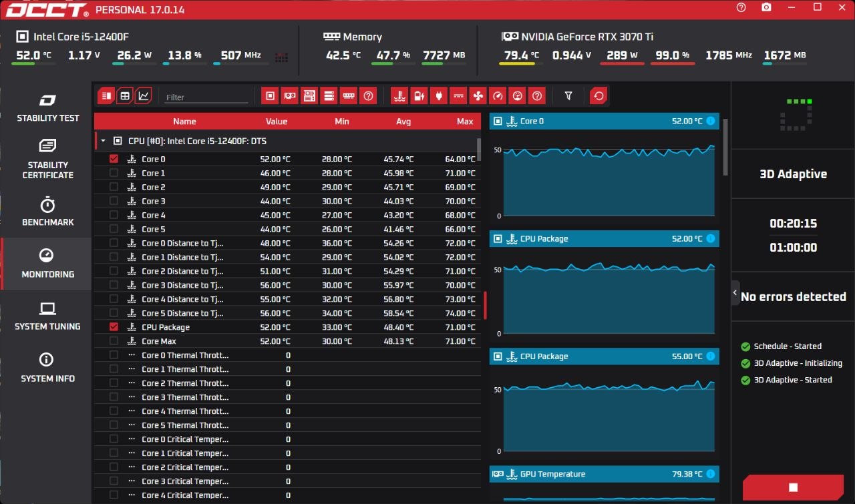Click the blue dot on the 55.00 °C CPU Package graph
The height and width of the screenshot is (504, 855).
[x=710, y=356]
